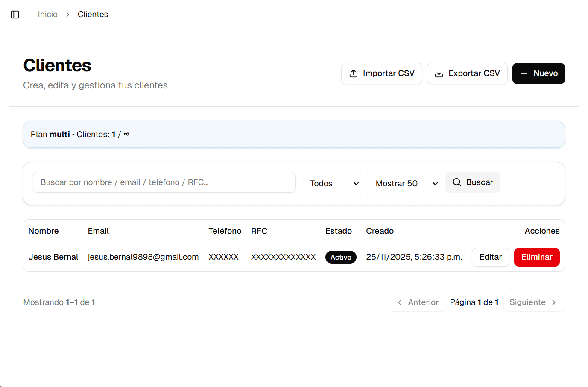Click the Plan multi info banner

click(294, 135)
